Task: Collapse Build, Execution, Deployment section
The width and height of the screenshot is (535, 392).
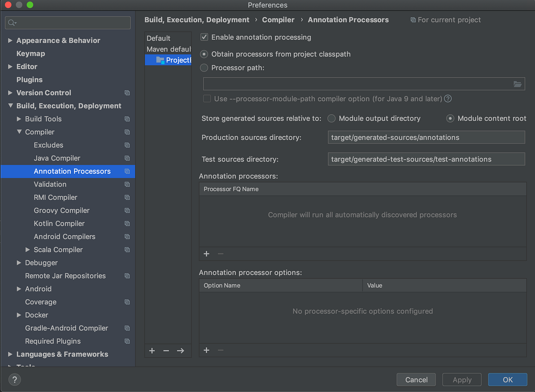Action: 10,106
